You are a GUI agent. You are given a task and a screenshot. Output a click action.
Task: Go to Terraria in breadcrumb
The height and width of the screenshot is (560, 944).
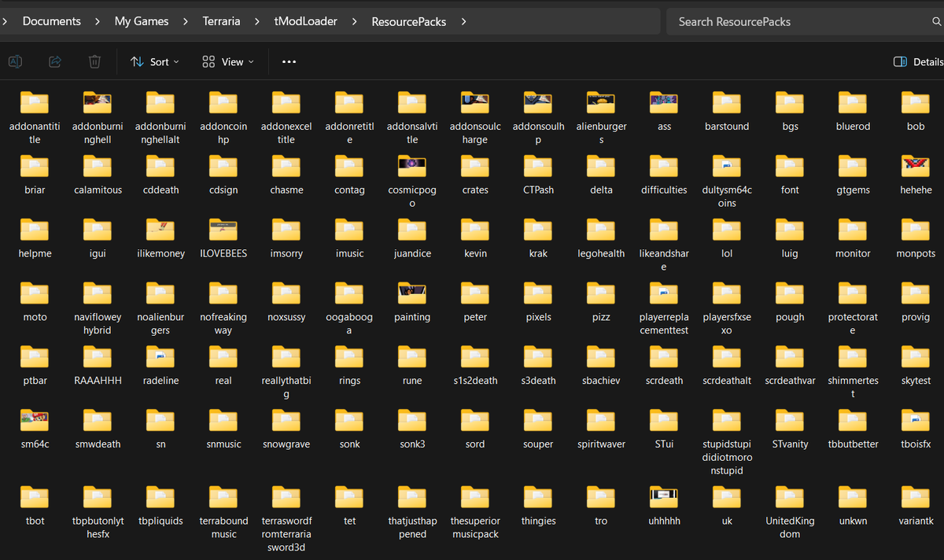coord(222,21)
